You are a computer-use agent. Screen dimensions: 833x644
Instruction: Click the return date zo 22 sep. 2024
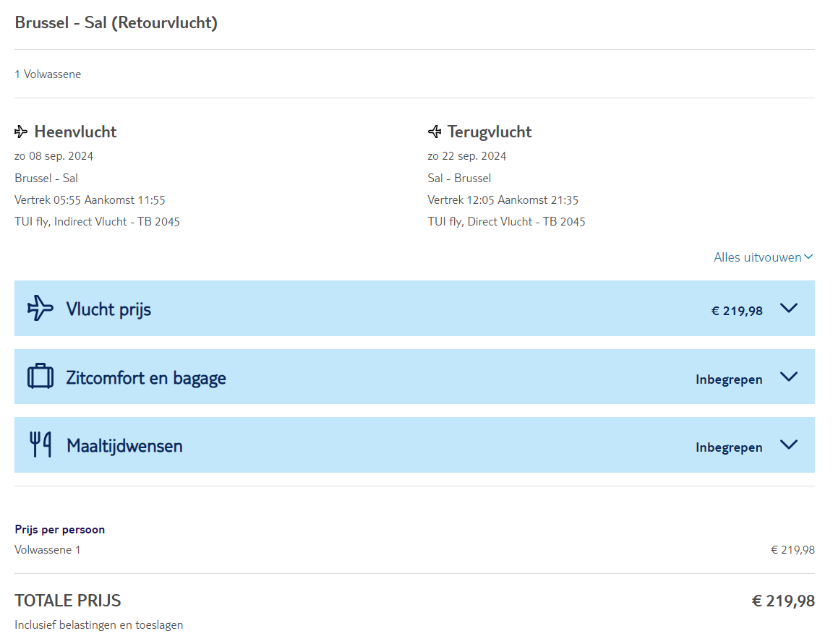point(467,156)
